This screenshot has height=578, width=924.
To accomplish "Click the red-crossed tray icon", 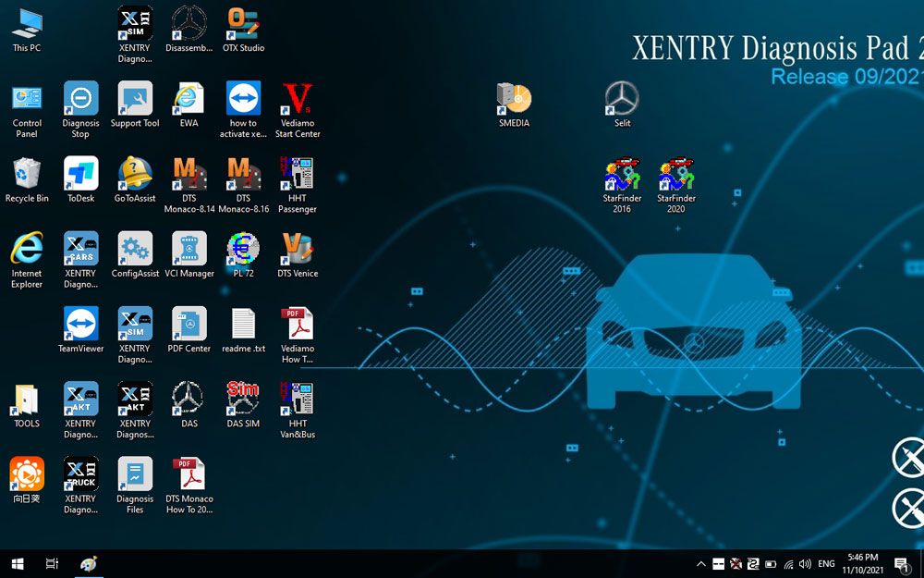I will [736, 564].
